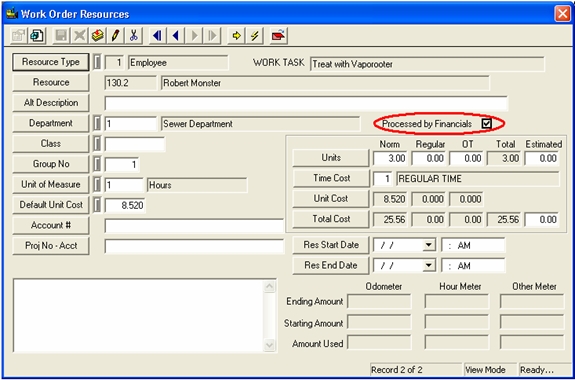Click the Unit of Measure code field
This screenshot has height=380, width=575.
tap(124, 185)
